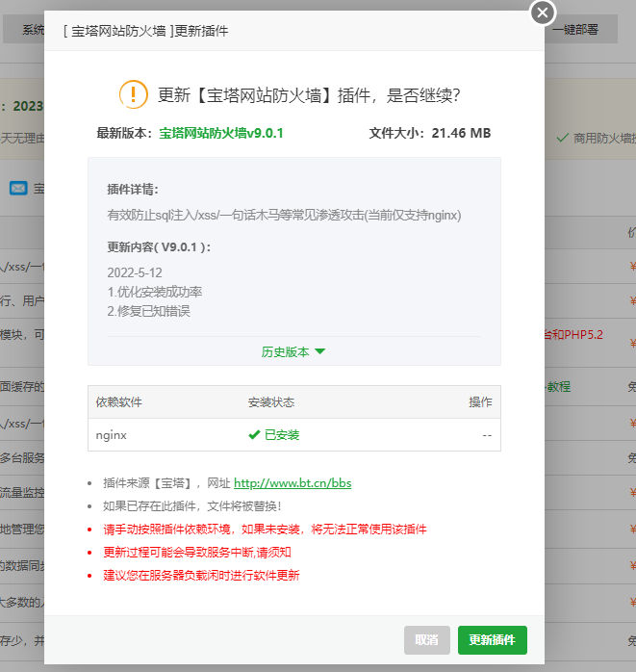This screenshot has height=672, width=636.
Task: Click the file size value 21.46 MB
Action: (461, 133)
